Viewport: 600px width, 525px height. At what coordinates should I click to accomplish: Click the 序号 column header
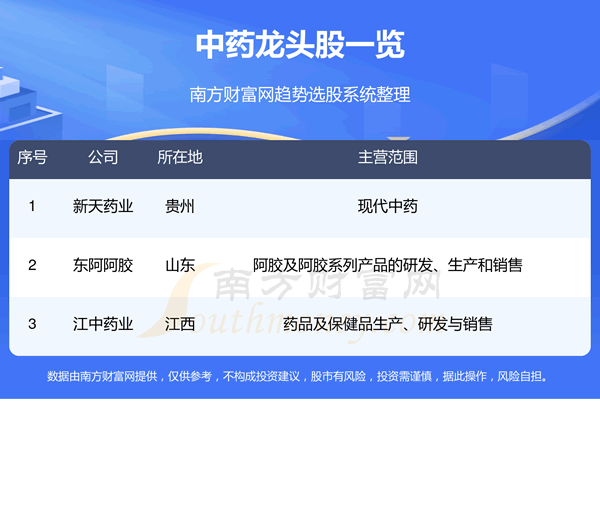32,157
